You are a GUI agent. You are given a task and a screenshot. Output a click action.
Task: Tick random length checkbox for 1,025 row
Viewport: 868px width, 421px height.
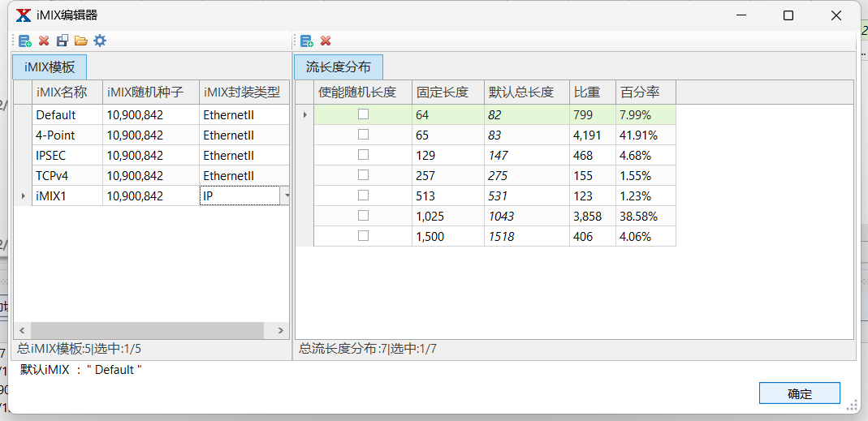tap(363, 217)
